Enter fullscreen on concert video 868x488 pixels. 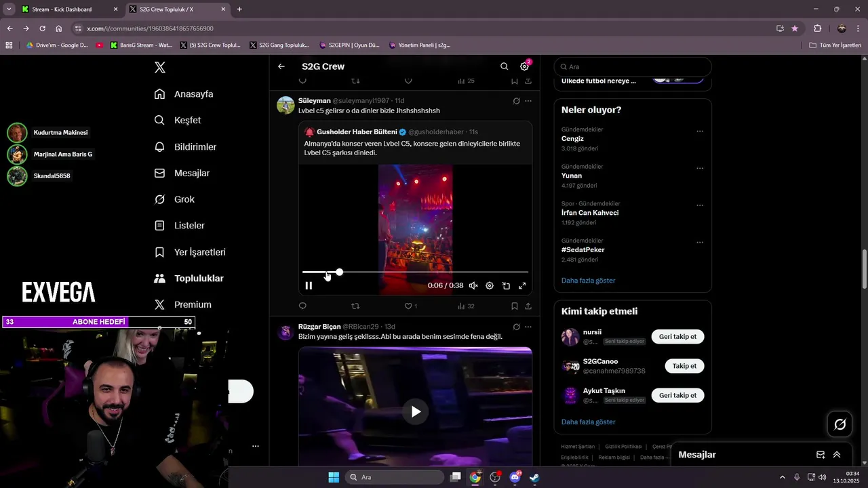click(522, 286)
